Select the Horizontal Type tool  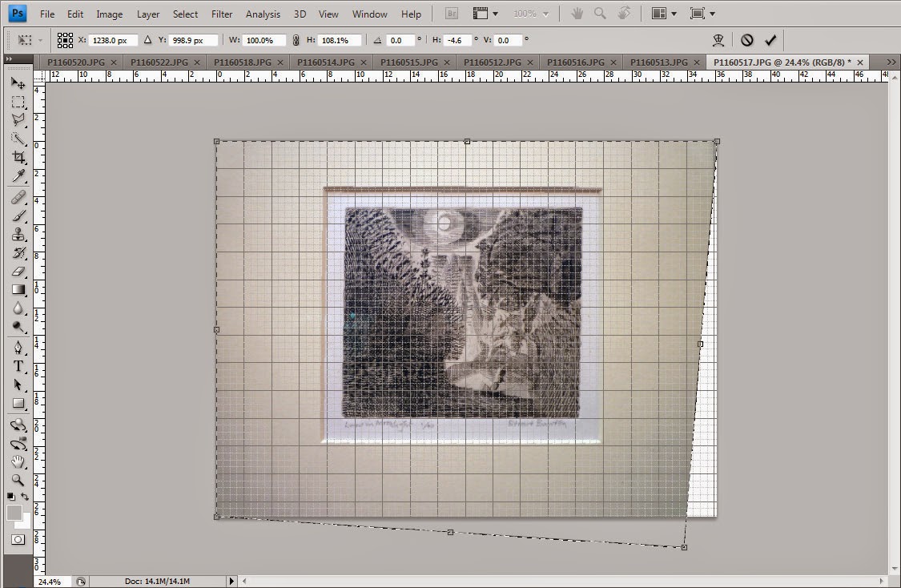[18, 366]
